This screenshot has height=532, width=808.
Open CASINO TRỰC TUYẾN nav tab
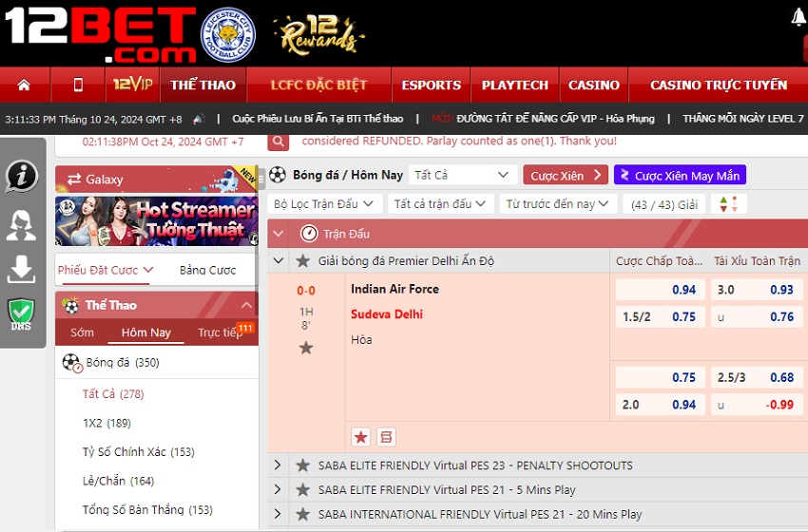(719, 85)
